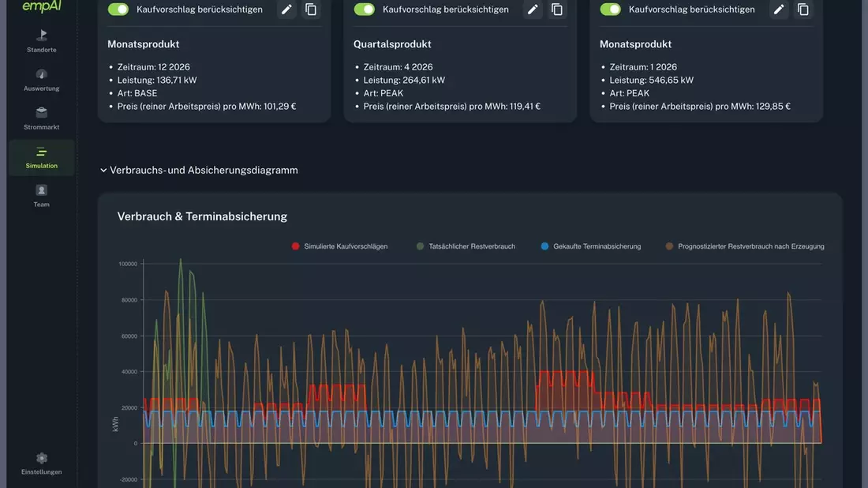This screenshot has height=488, width=868.
Task: Click 'Art: BASE' text
Action: click(137, 93)
